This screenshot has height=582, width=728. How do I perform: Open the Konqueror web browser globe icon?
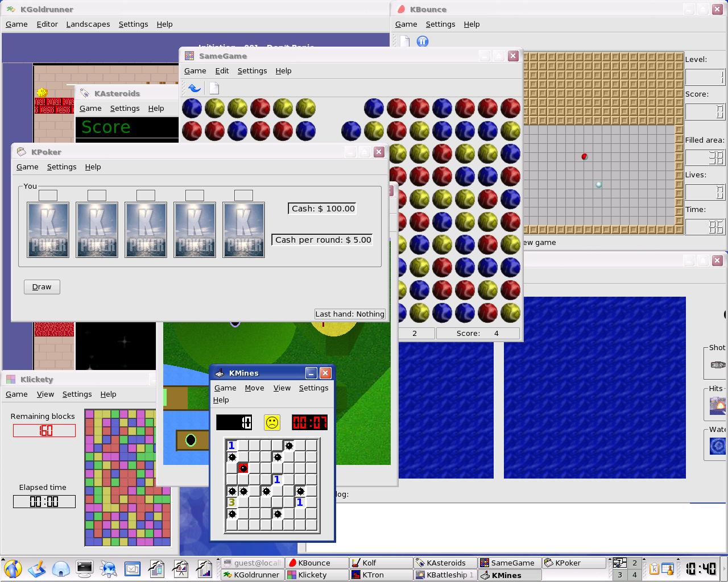pyautogui.click(x=109, y=568)
